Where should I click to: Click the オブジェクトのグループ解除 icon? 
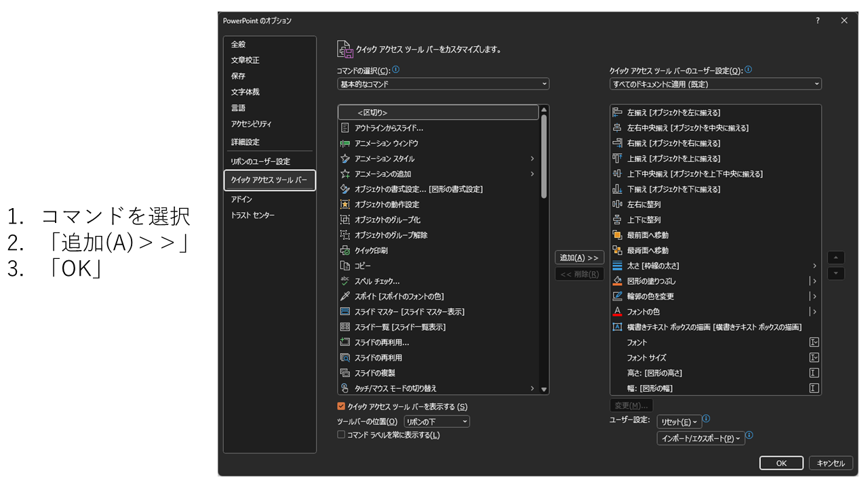(344, 235)
